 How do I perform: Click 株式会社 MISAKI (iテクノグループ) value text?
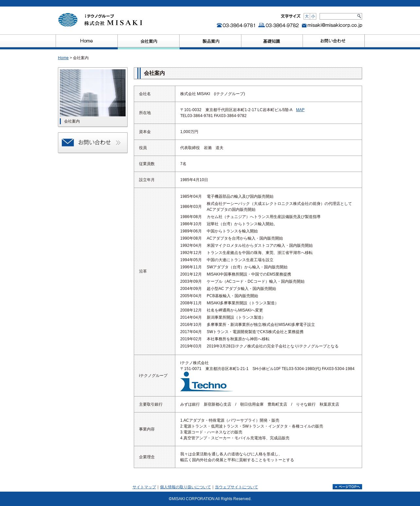(213, 94)
